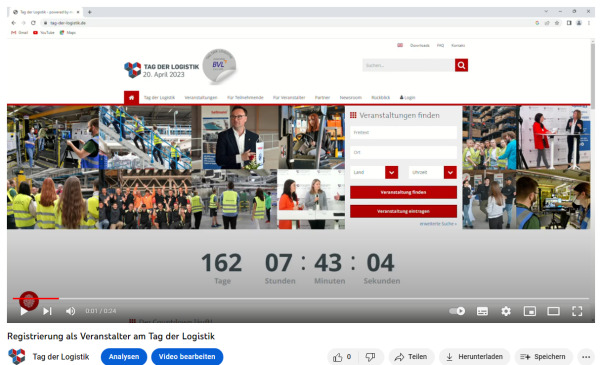The width and height of the screenshot is (600, 365).
Task: Click the Kontakt link at the top
Action: (x=458, y=46)
